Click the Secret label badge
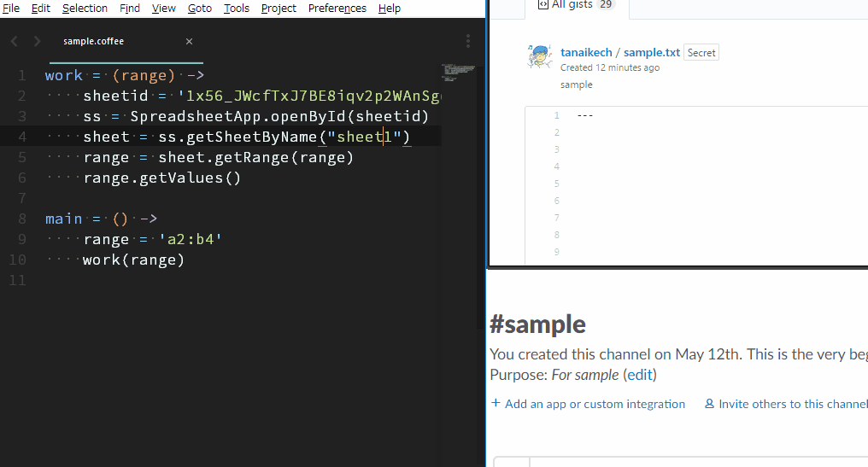Screen dimensions: 868x467 701,53
